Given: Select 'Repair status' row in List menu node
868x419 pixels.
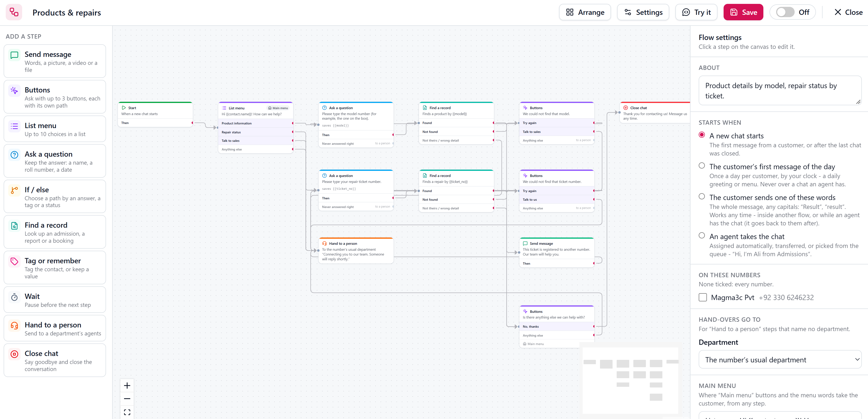Looking at the screenshot, I should click(256, 132).
